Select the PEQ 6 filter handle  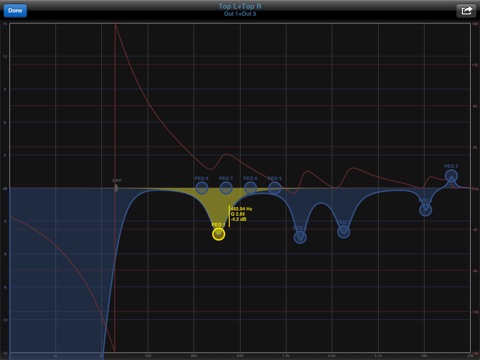click(x=201, y=188)
